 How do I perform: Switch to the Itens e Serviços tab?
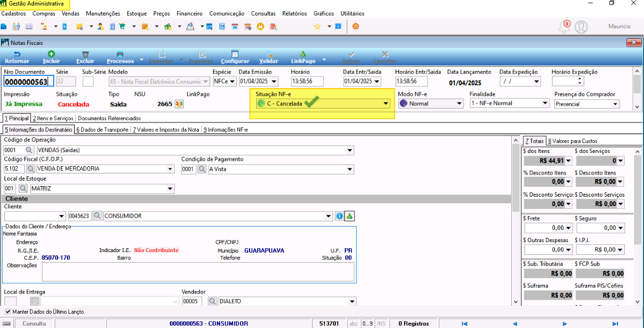54,118
